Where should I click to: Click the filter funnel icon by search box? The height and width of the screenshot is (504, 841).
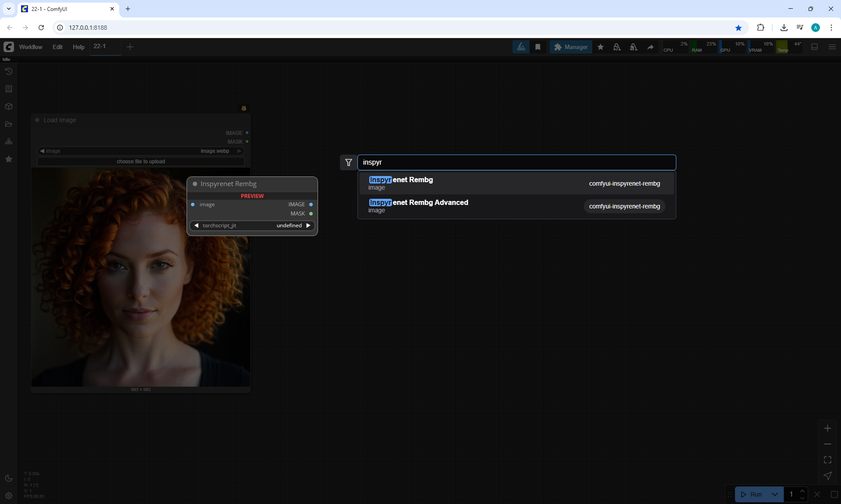(x=349, y=162)
